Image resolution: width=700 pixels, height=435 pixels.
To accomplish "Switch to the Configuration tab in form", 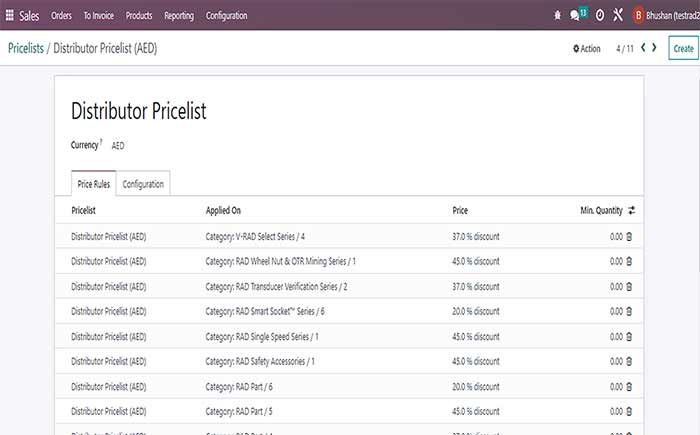I will coord(143,184).
